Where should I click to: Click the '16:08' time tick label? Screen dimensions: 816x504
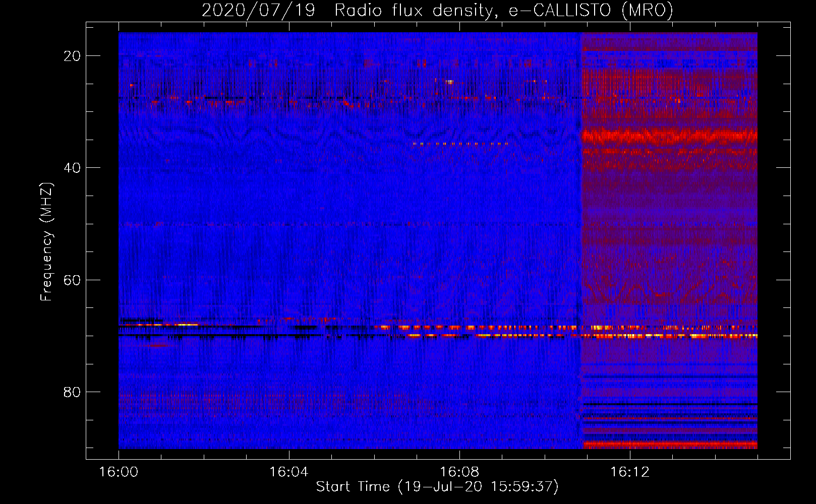(x=459, y=472)
